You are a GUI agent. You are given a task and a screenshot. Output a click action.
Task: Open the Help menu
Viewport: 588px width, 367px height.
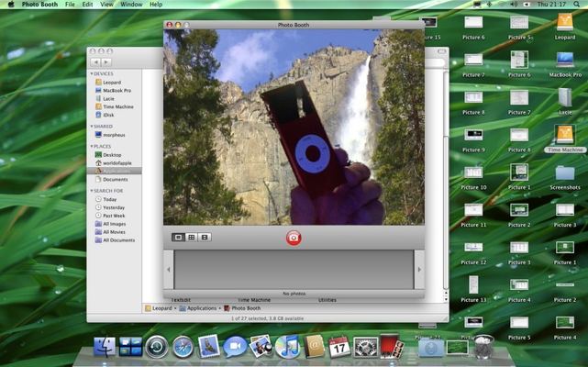[x=156, y=5]
